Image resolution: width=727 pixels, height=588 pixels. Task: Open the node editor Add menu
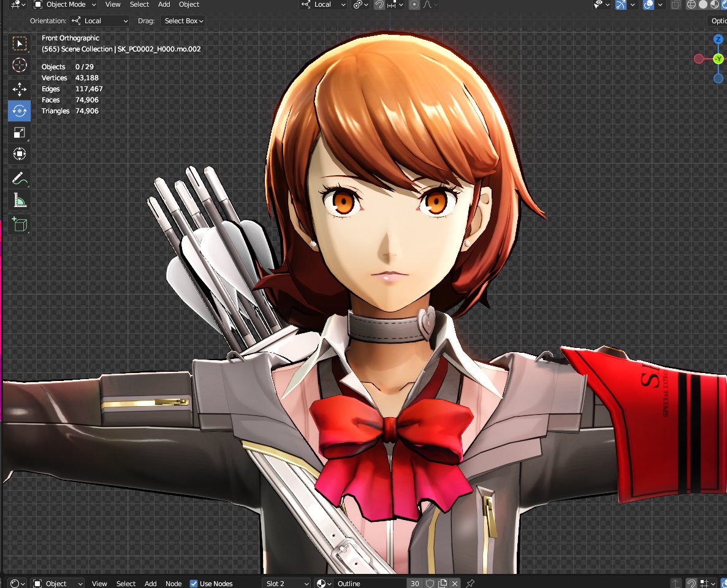pos(150,583)
